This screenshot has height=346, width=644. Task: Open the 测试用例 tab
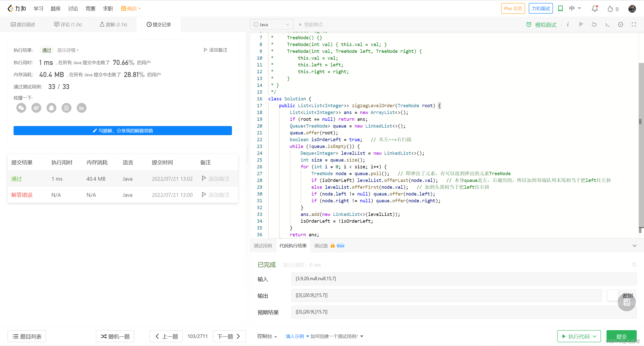click(263, 246)
